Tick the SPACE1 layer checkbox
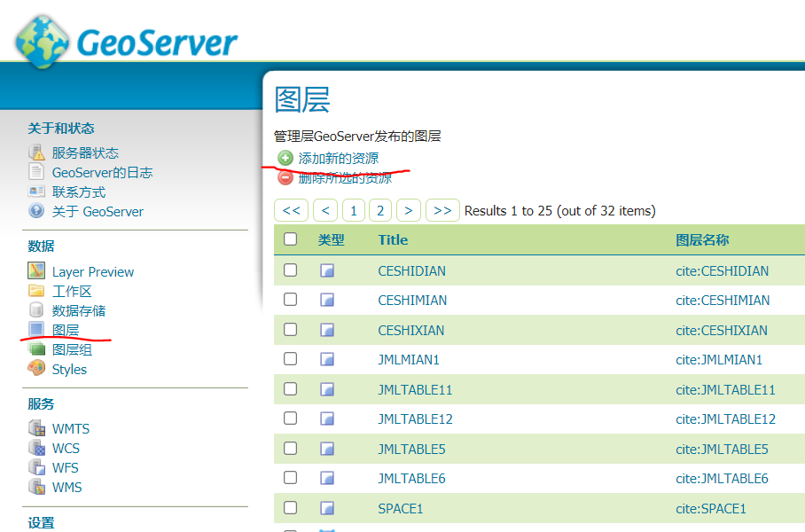805x532 pixels. tap(290, 508)
